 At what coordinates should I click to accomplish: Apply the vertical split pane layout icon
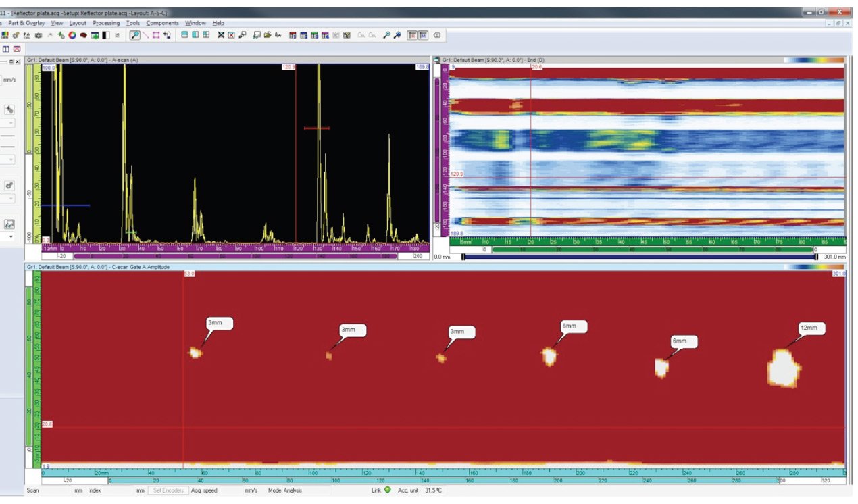(195, 34)
